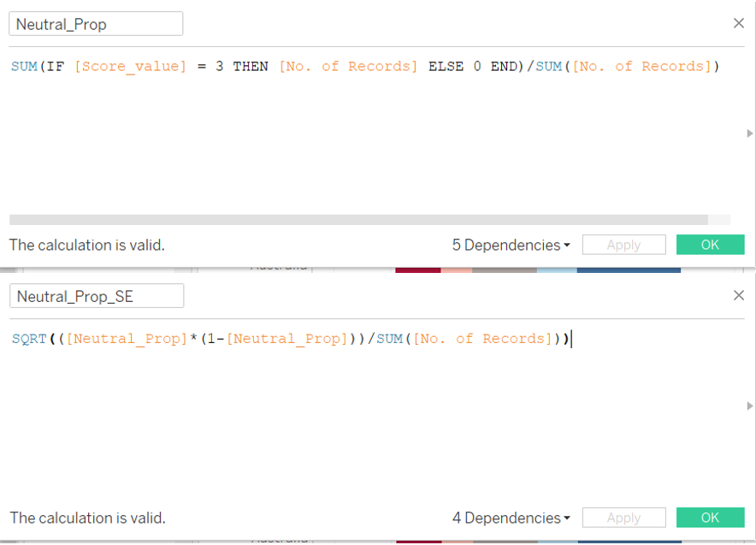
Task: Click the gray bar segment between dialogs
Action: [504, 270]
